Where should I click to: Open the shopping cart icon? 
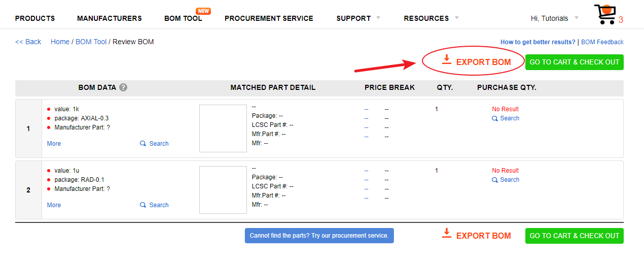coord(604,15)
